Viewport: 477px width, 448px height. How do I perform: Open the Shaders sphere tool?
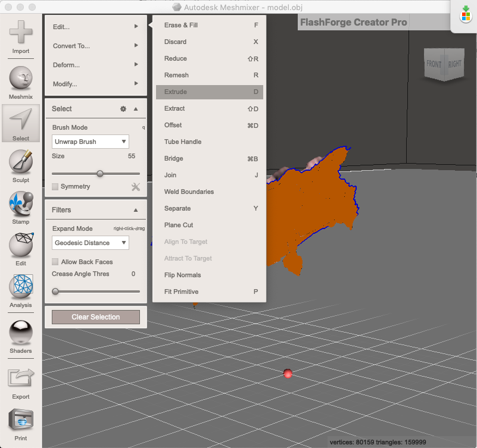coord(21,332)
